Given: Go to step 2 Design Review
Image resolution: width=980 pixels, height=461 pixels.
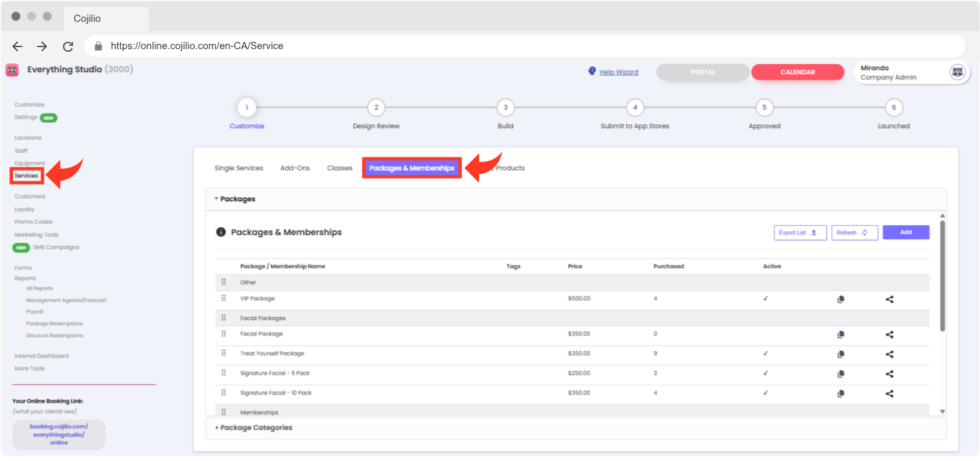Looking at the screenshot, I should tap(376, 108).
